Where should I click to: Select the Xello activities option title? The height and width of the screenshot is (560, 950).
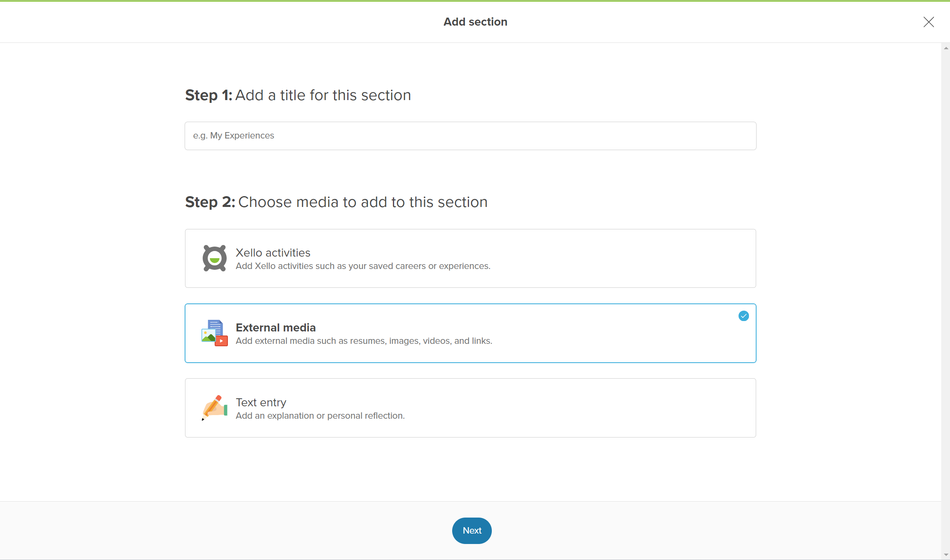(273, 253)
